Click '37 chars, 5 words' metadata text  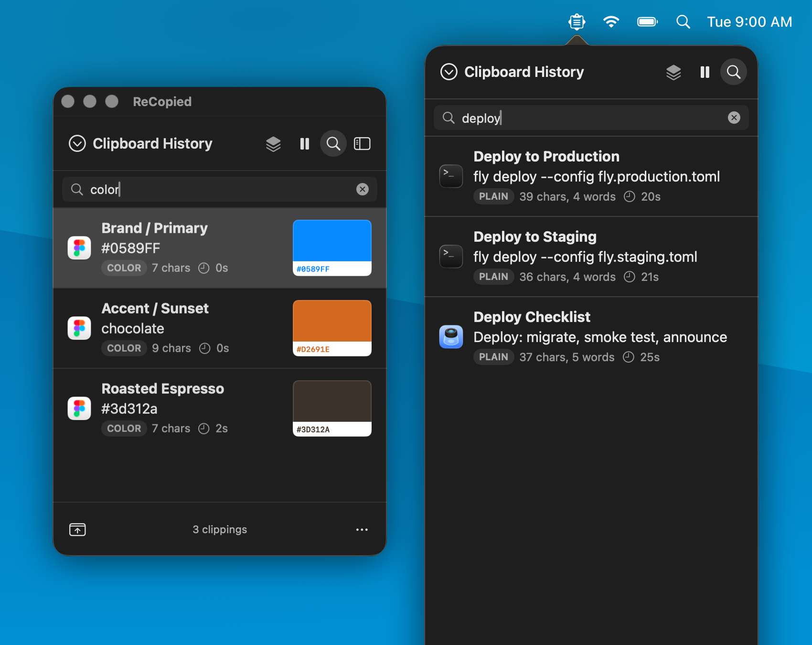point(567,357)
